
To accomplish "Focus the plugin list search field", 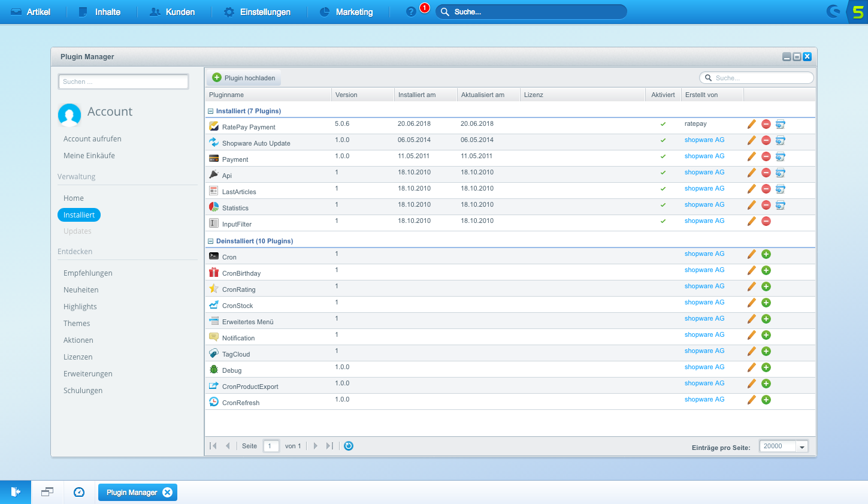I will [757, 78].
